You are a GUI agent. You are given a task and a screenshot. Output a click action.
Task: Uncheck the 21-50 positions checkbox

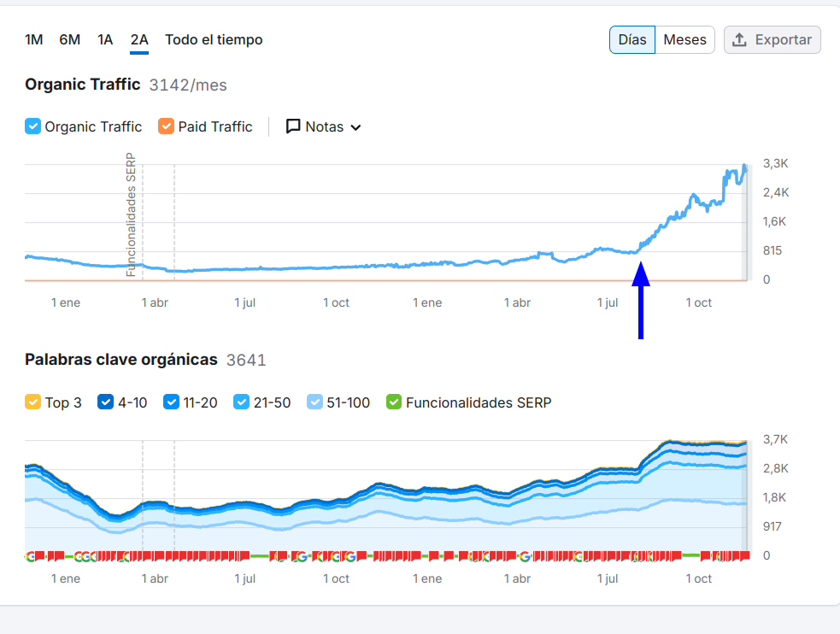coord(242,402)
